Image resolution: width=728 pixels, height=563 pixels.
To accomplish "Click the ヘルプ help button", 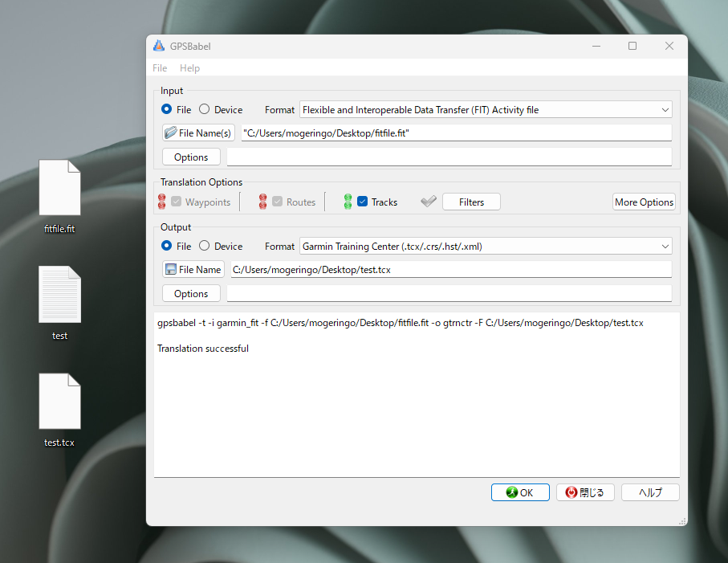I will (650, 492).
